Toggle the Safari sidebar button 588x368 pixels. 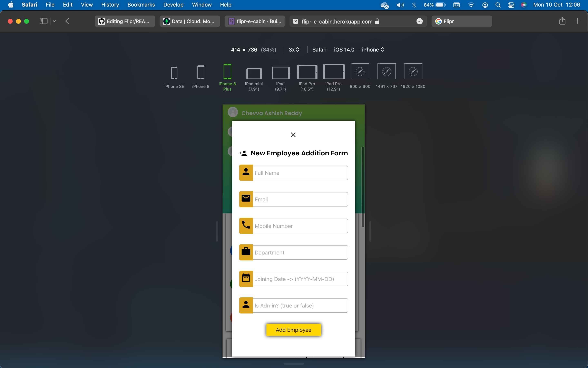43,21
